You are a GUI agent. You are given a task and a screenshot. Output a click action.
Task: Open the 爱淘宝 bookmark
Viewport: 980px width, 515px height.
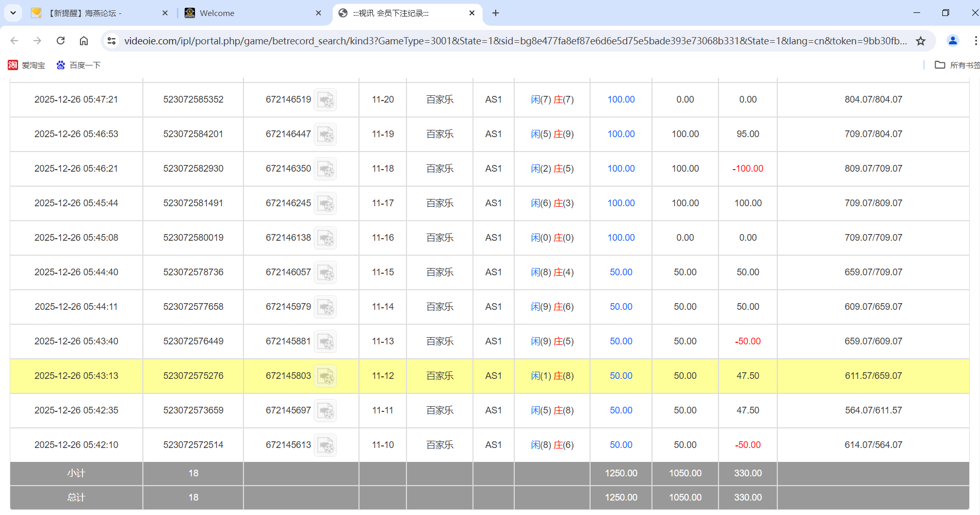click(27, 65)
